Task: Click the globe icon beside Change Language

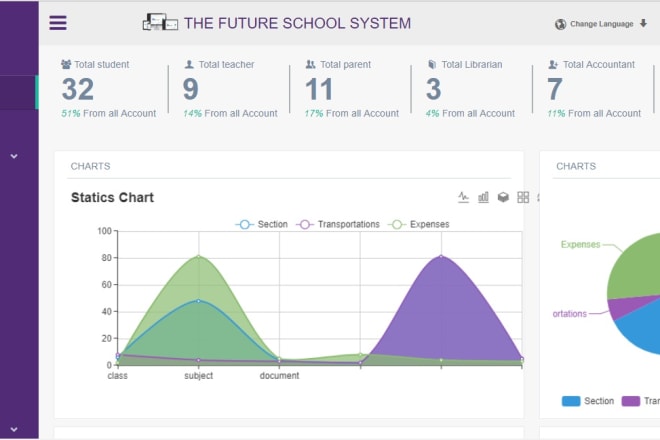Action: [x=560, y=24]
